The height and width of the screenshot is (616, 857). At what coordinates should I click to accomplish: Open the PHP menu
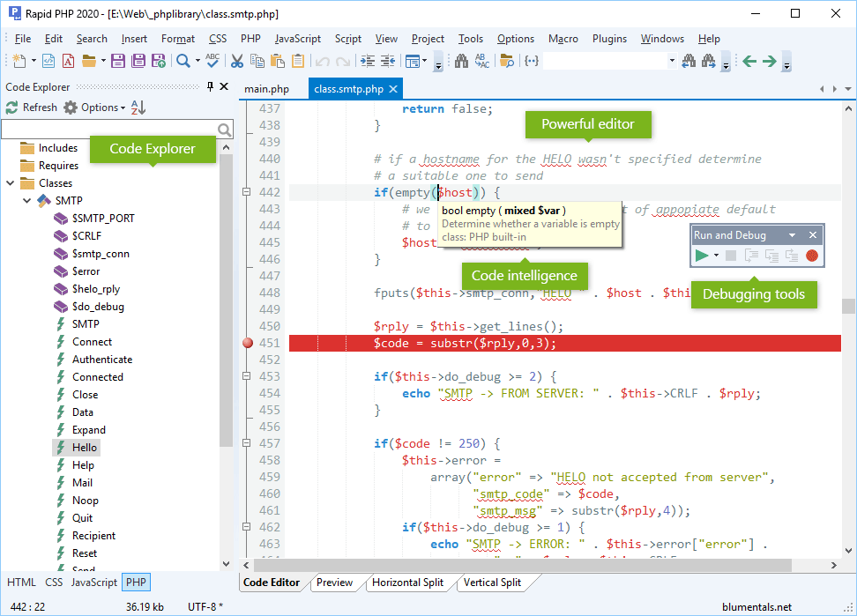point(250,39)
